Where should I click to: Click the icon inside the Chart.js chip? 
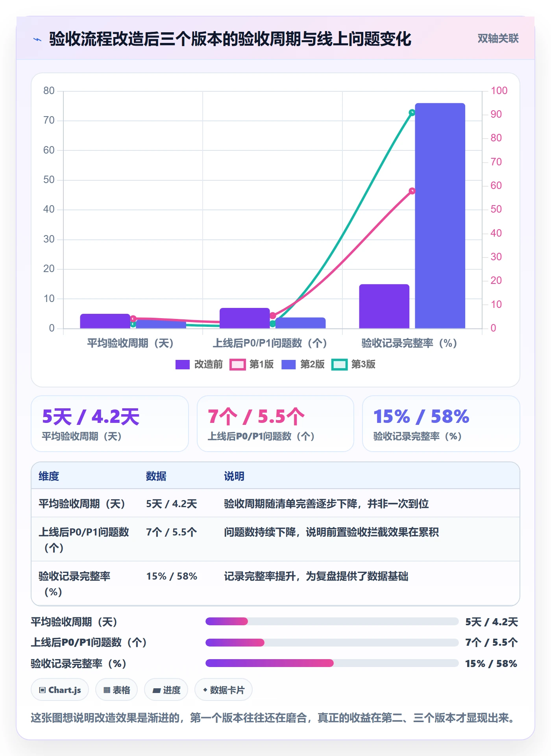(43, 690)
